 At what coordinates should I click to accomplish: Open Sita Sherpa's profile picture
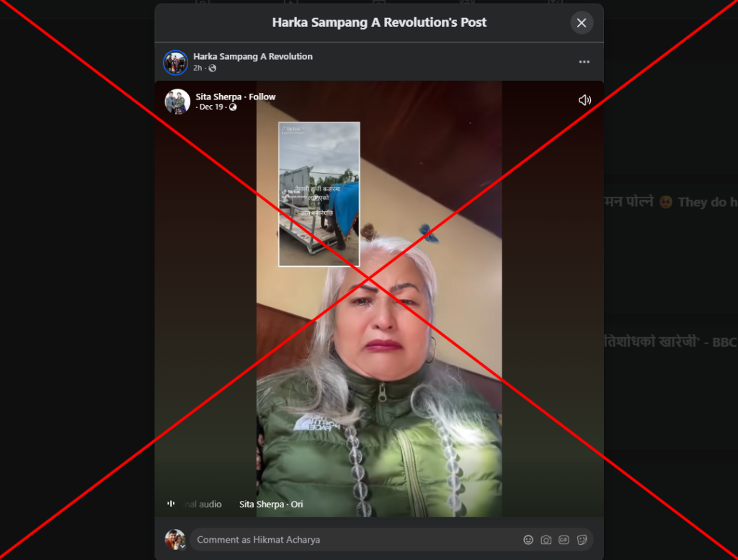(x=177, y=102)
